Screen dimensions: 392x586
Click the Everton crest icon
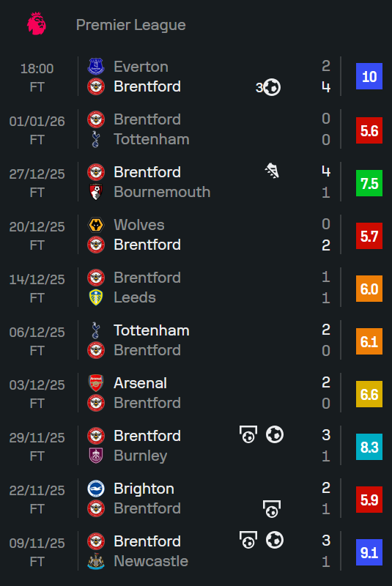coord(96,67)
